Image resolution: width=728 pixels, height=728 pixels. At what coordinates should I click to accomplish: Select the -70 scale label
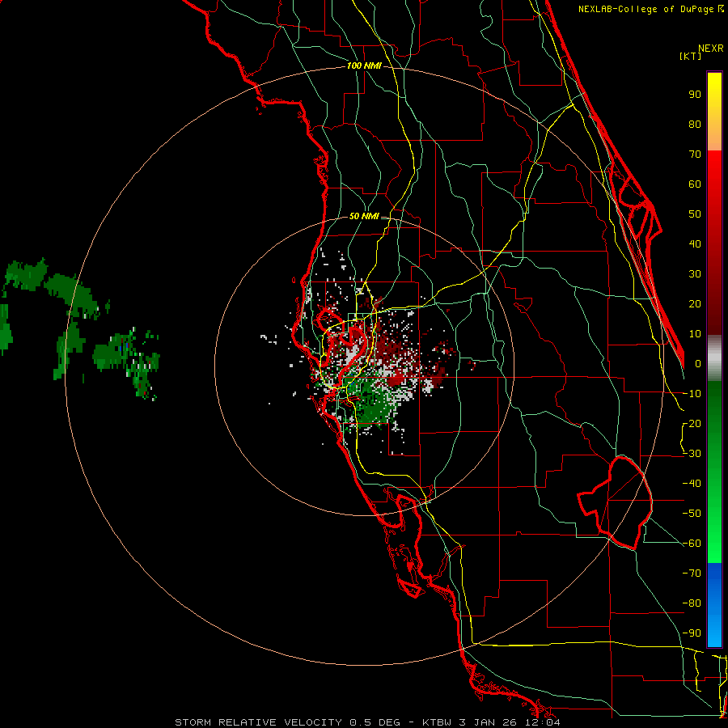[x=692, y=574]
